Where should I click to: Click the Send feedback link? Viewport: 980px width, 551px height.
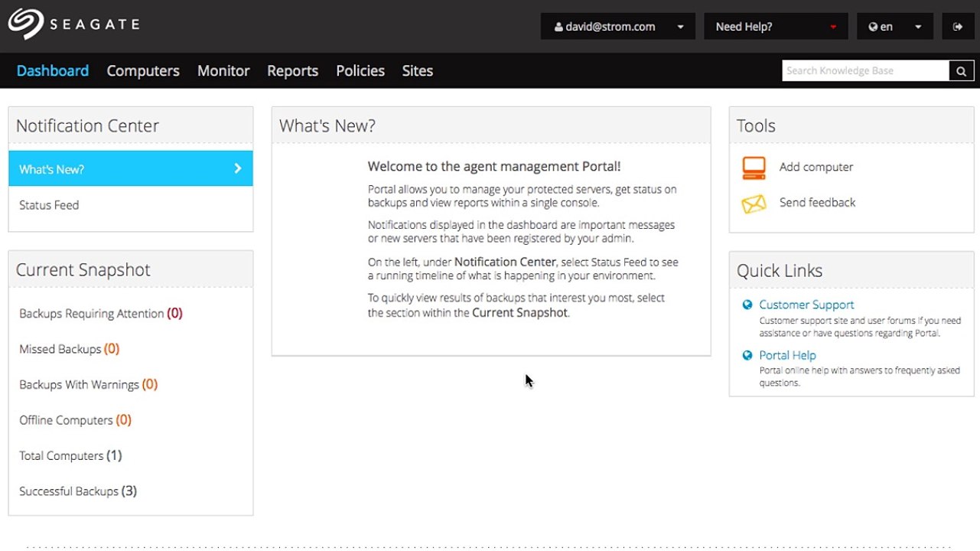pyautogui.click(x=817, y=203)
